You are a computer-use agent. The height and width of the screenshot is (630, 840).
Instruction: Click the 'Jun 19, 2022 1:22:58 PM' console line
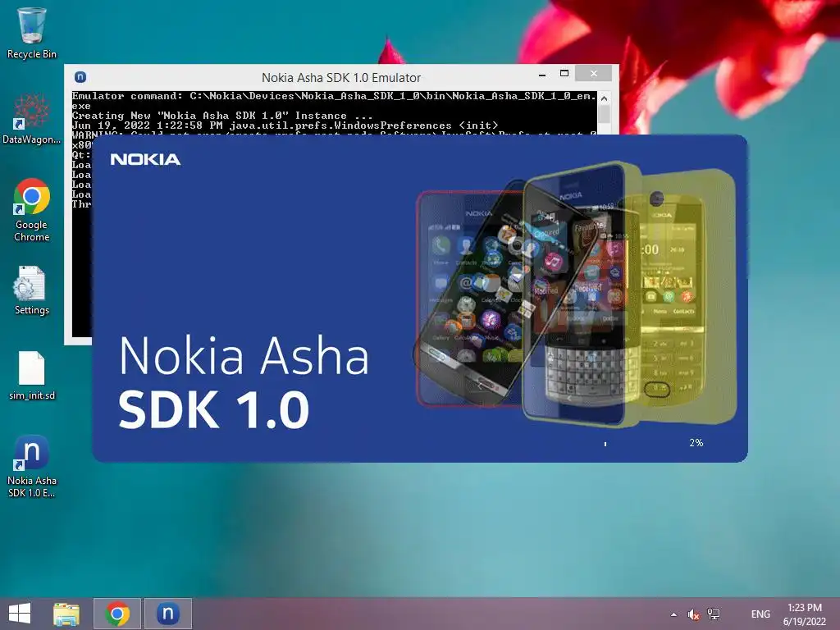(x=285, y=126)
